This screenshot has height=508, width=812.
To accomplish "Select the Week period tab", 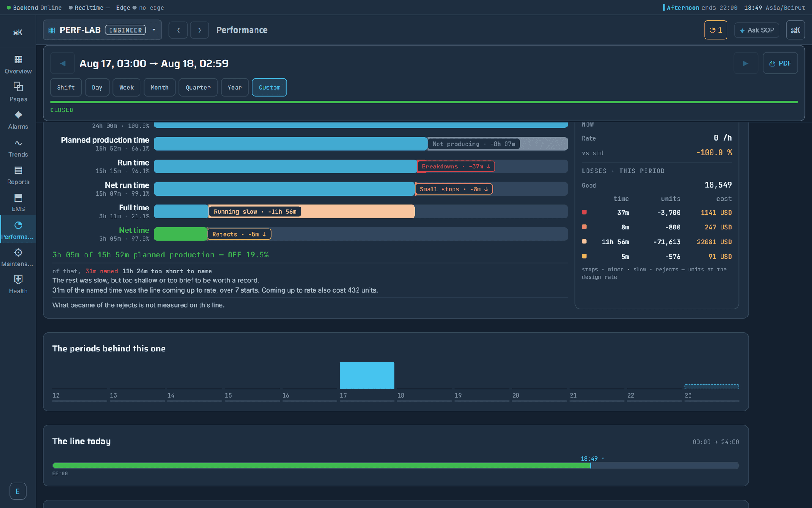I will tap(126, 87).
